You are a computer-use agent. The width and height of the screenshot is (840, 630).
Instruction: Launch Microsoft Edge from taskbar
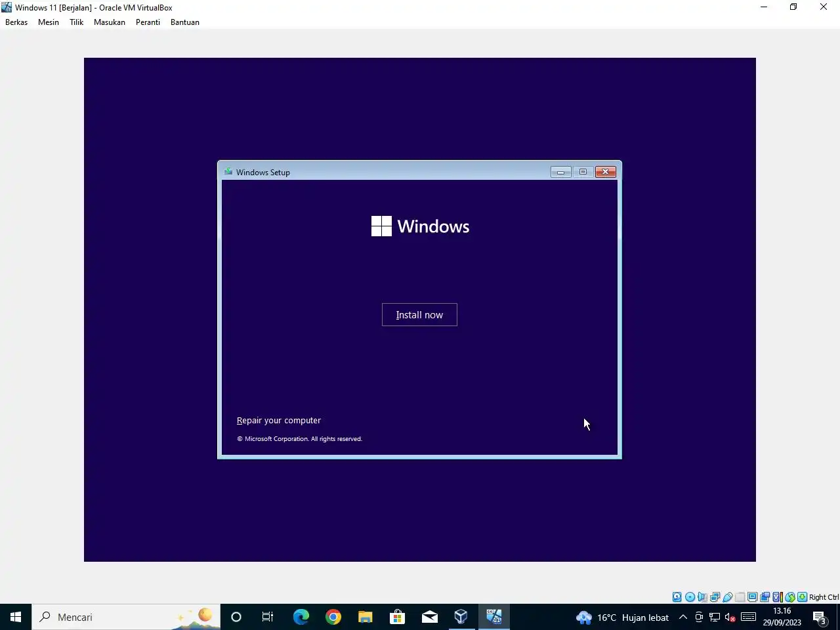tap(301, 617)
